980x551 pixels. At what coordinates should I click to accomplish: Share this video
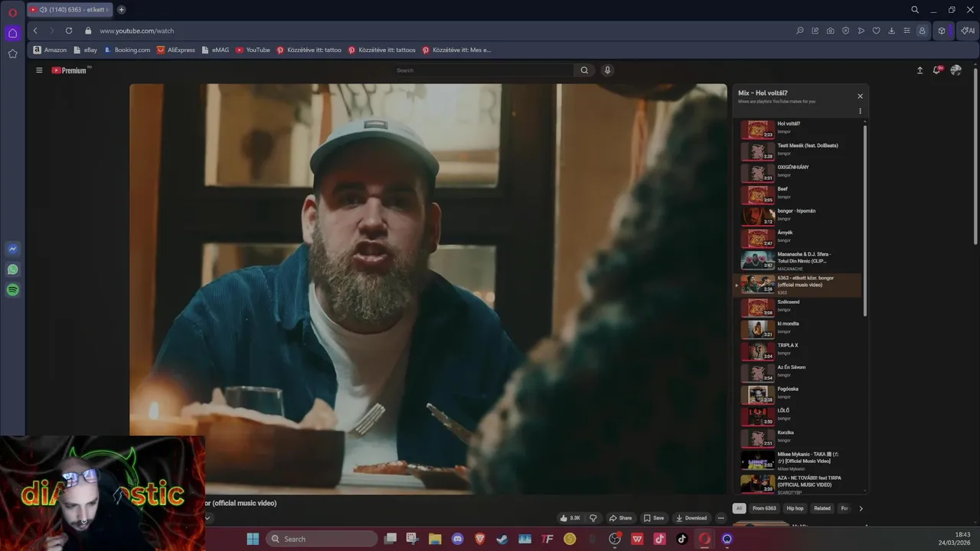click(621, 518)
